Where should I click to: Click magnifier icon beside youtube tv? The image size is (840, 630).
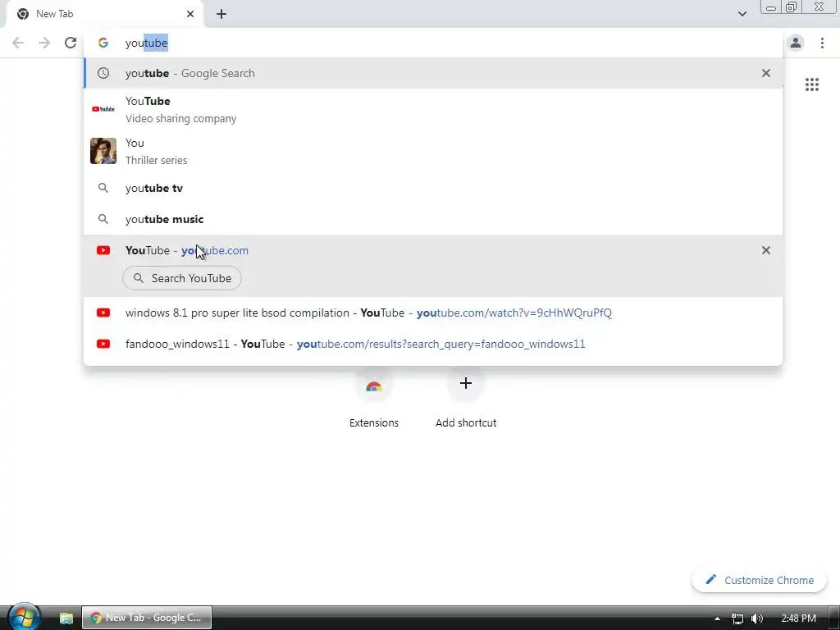(x=103, y=188)
